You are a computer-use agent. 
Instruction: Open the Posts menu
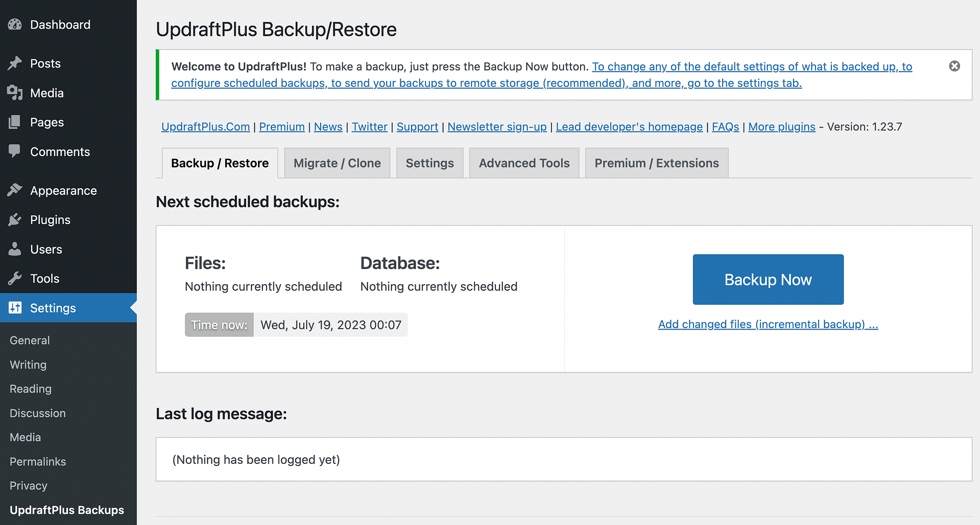45,63
